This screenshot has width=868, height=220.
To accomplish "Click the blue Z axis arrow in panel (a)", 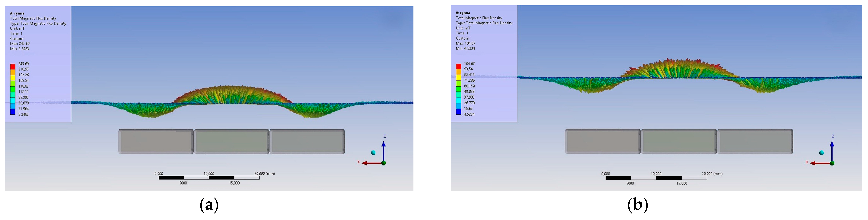I will (383, 151).
